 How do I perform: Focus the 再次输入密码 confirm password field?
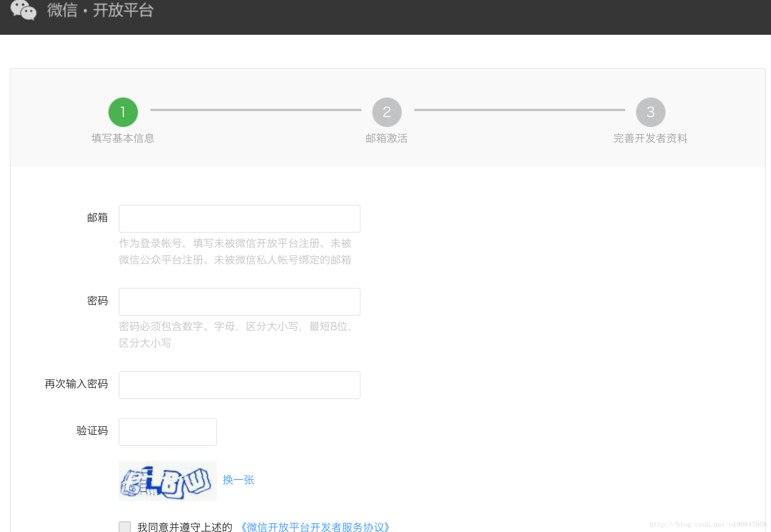[240, 385]
